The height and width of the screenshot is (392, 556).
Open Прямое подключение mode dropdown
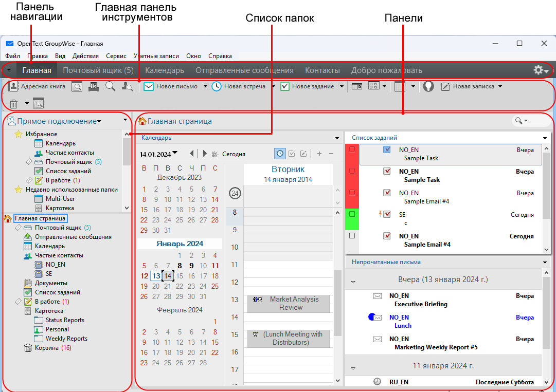(x=99, y=121)
